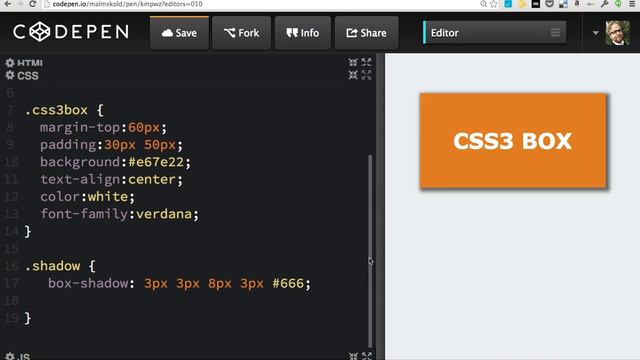
Task: Click the blue checkmark extension icon
Action: point(508,4)
